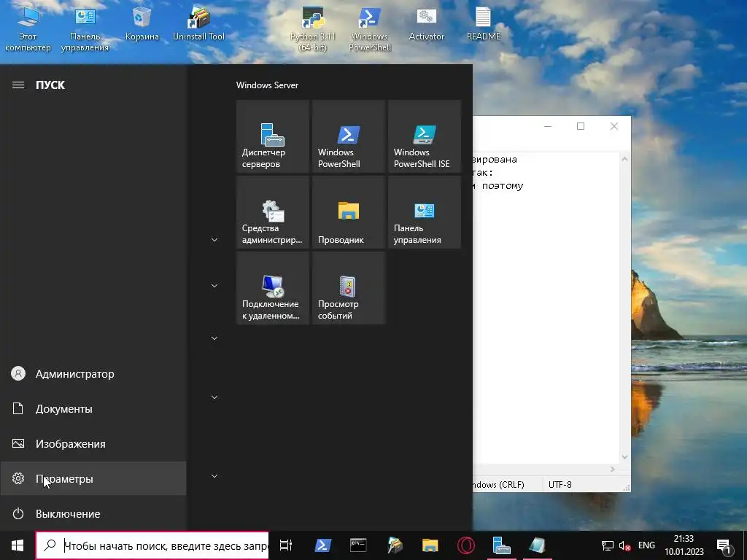Open Параметры settings
The height and width of the screenshot is (560, 747).
point(93,478)
